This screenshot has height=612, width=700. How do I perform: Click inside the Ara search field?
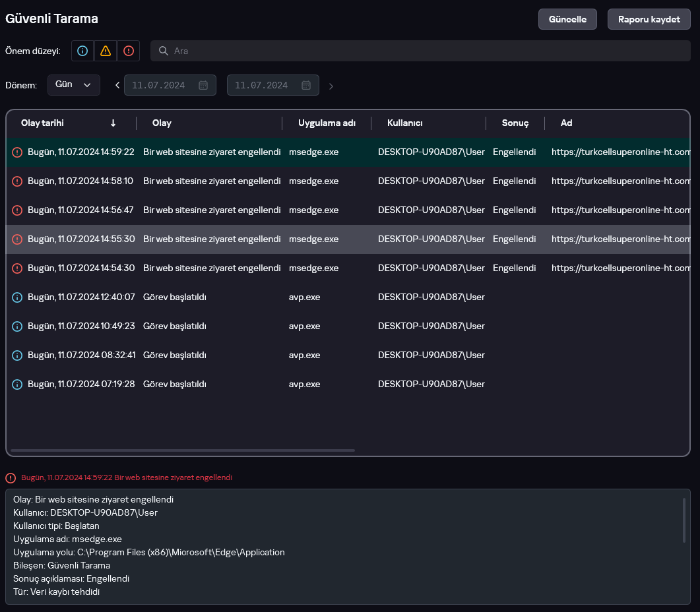tap(422, 51)
